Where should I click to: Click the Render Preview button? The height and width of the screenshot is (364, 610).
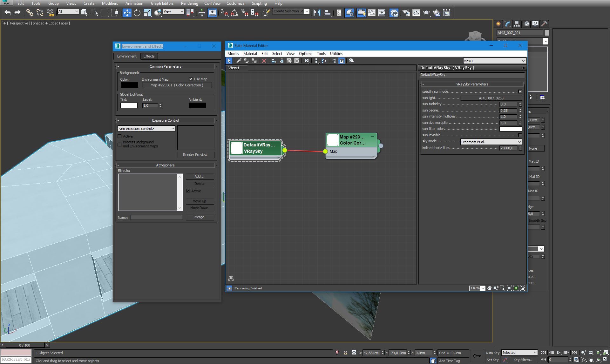pos(195,155)
